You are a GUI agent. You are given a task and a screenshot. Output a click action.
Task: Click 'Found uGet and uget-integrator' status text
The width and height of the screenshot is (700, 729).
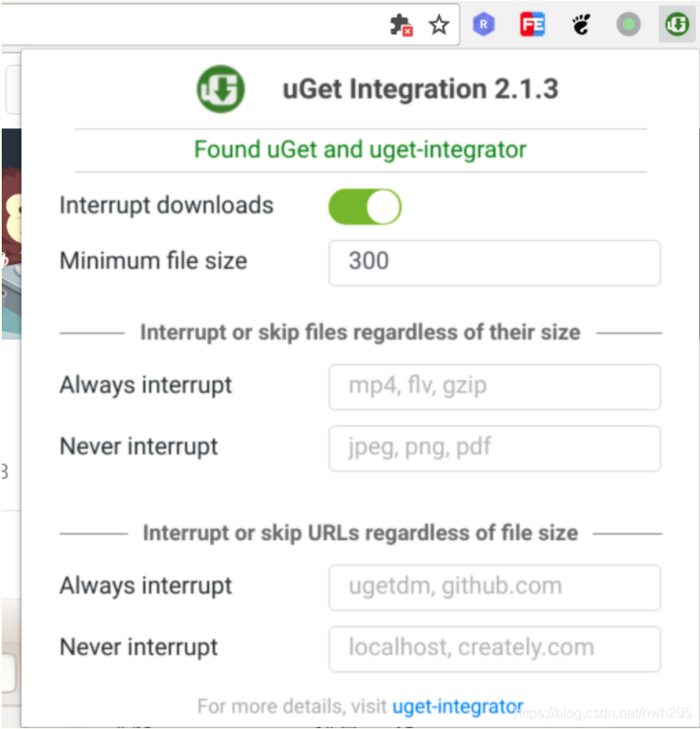click(x=361, y=149)
